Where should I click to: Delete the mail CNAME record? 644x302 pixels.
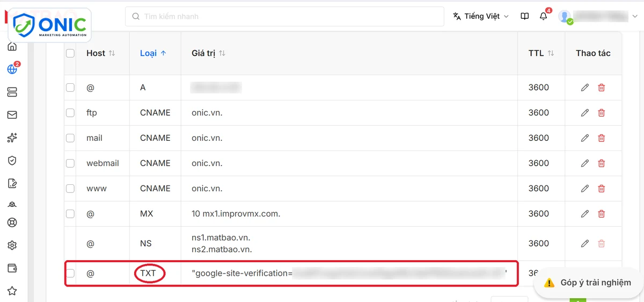[x=602, y=138]
